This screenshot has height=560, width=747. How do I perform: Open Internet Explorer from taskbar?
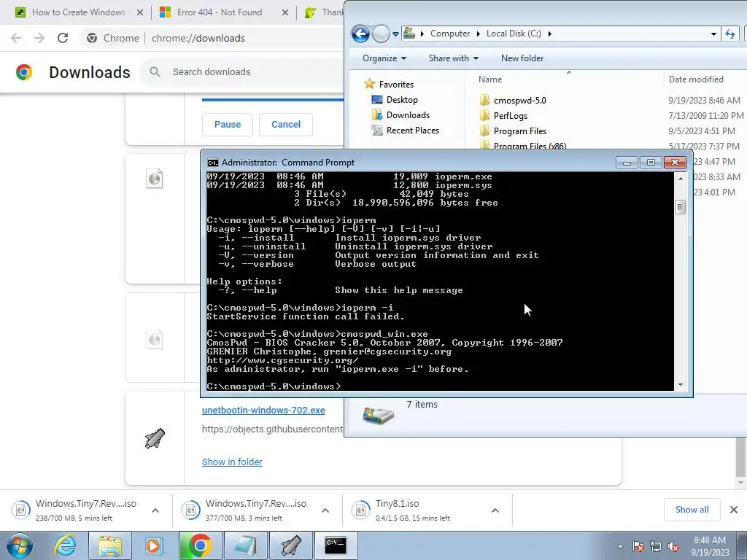pos(65,545)
